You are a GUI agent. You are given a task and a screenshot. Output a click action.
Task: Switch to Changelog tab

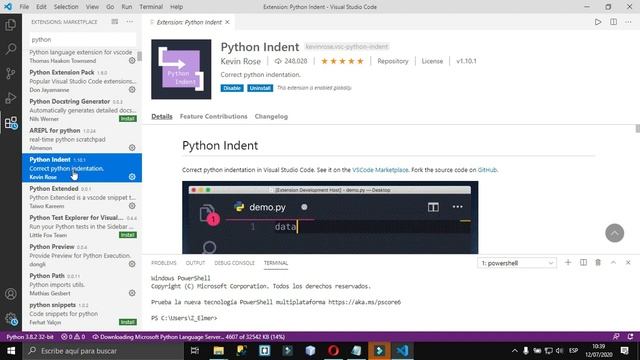coord(271,116)
